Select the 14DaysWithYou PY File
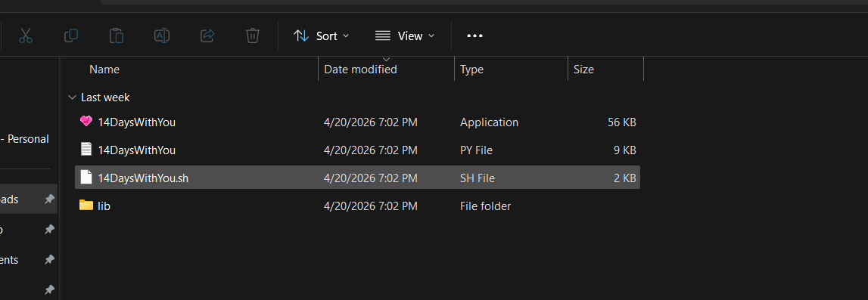Viewport: 868px width, 300px height. [358, 150]
